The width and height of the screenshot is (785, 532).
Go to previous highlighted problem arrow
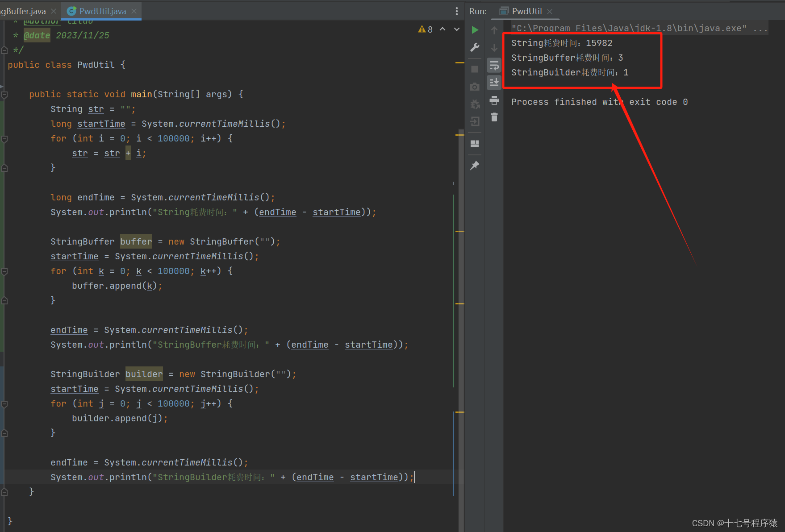pyautogui.click(x=443, y=29)
